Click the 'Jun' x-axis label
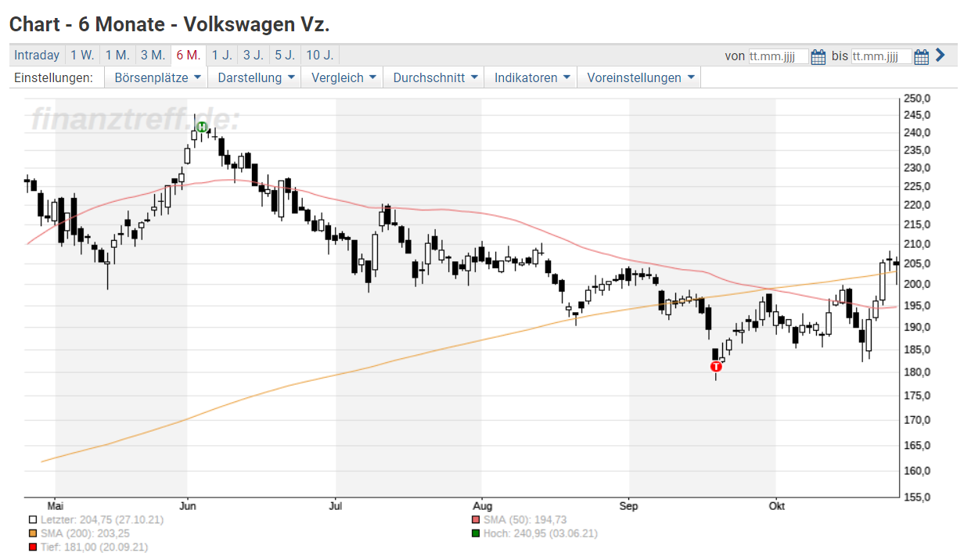Image resolution: width=964 pixels, height=560 pixels. (187, 506)
